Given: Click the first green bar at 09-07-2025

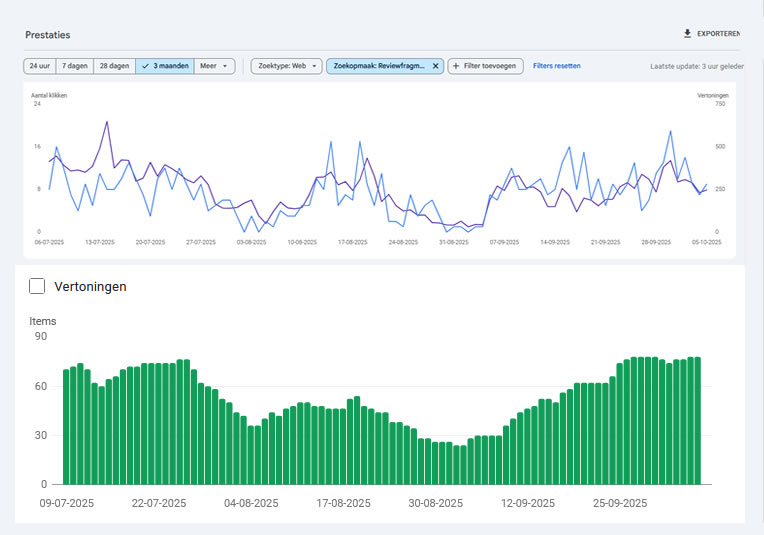Looking at the screenshot, I should click(x=67, y=427).
